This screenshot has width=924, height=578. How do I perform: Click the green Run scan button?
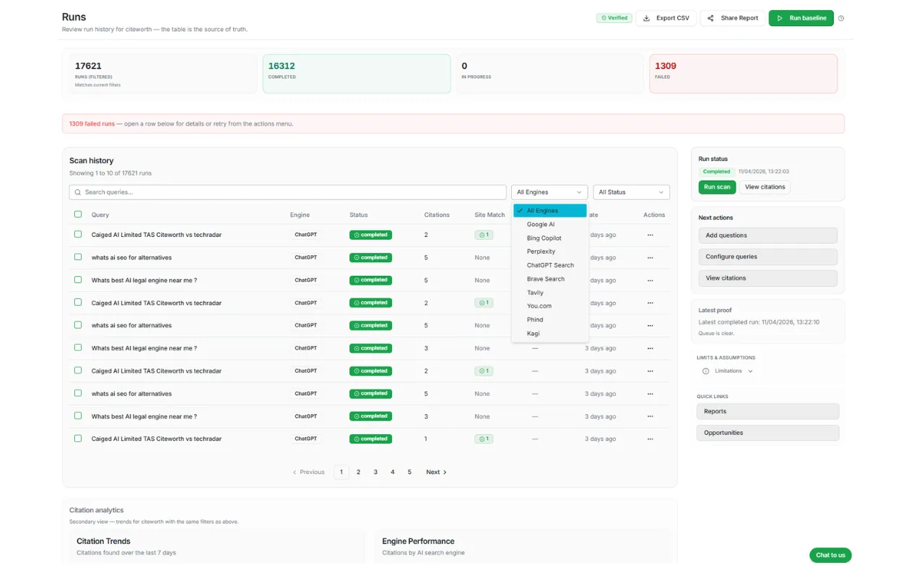(718, 187)
